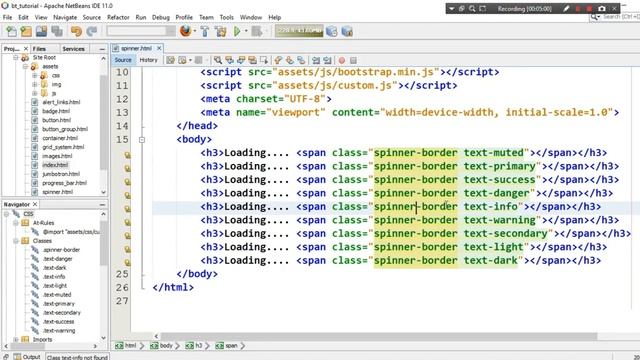Select index.html in project tree
This screenshot has height=360, width=640.
[55, 165]
